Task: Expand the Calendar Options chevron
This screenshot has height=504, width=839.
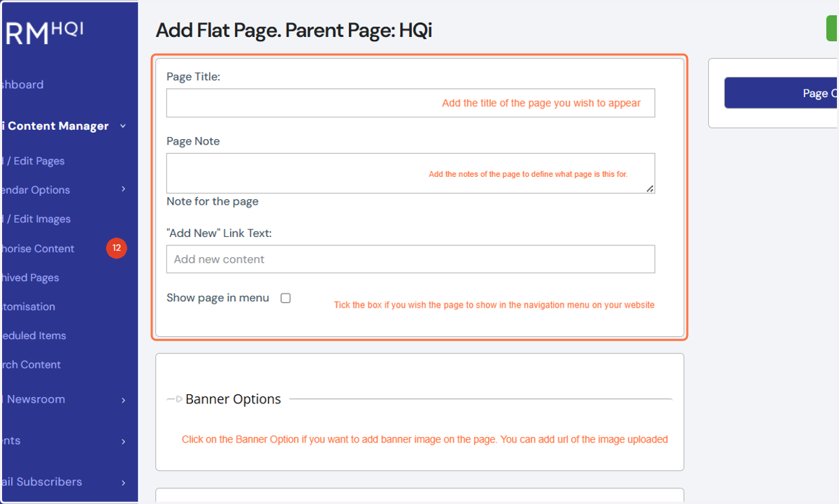Action: 123,189
